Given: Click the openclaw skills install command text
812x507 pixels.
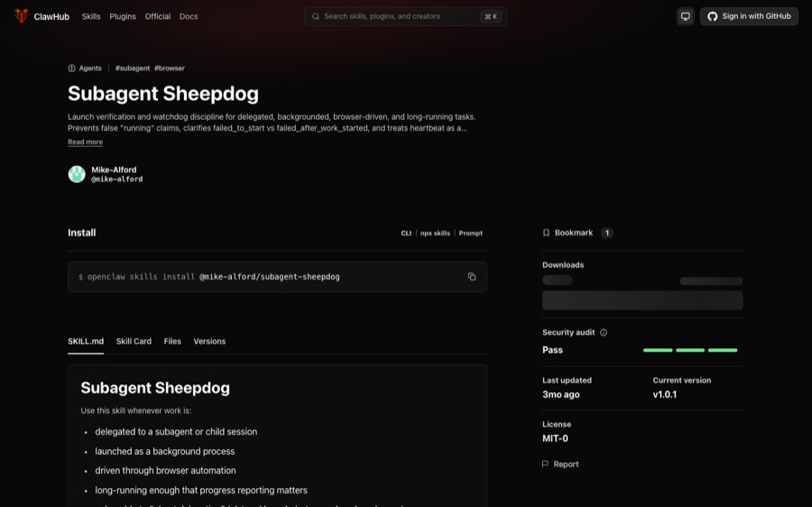Looking at the screenshot, I should pos(208,277).
